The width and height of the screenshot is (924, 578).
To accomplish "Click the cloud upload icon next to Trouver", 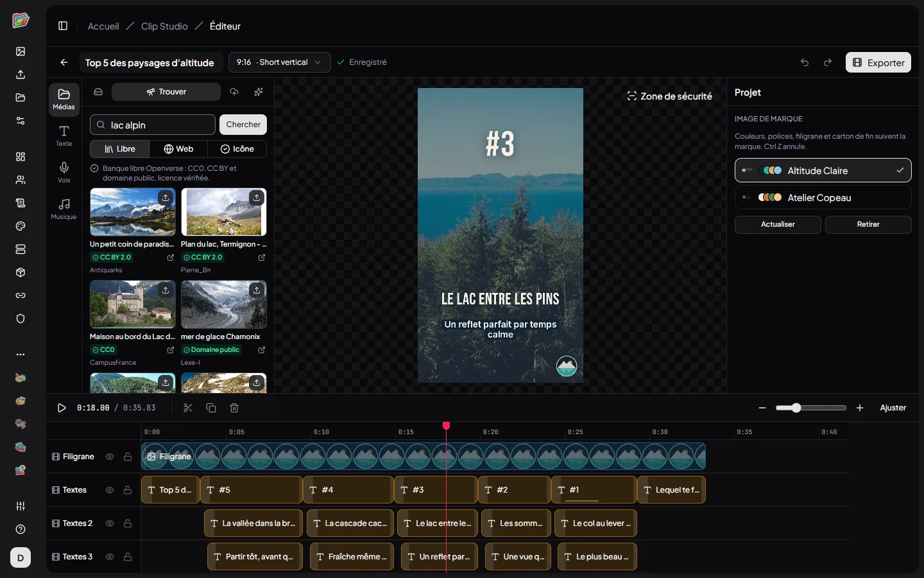I will pyautogui.click(x=234, y=92).
